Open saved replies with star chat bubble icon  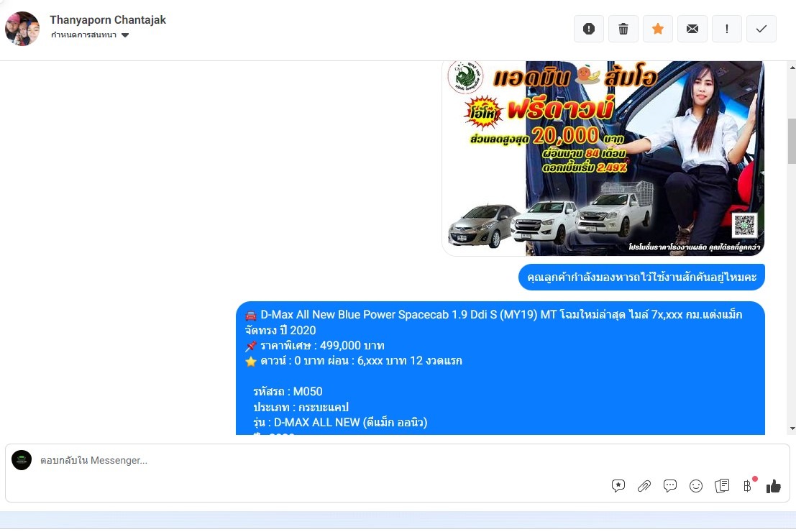(x=618, y=486)
